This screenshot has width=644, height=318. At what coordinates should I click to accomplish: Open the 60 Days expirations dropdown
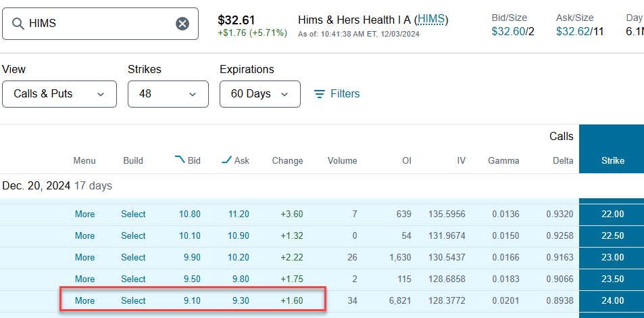coord(260,94)
